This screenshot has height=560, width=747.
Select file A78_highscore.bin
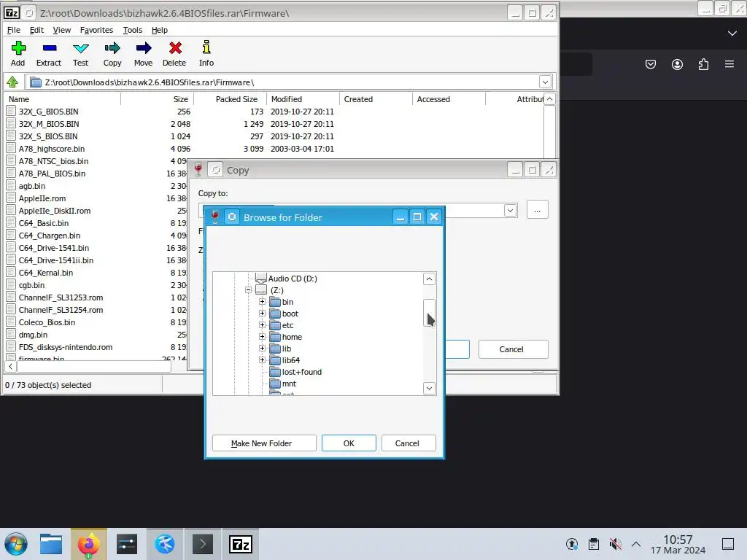click(52, 149)
